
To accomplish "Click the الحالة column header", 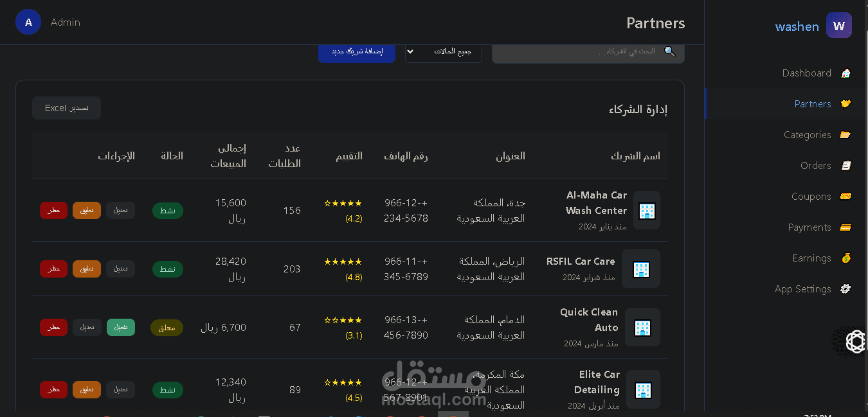I will click(172, 155).
